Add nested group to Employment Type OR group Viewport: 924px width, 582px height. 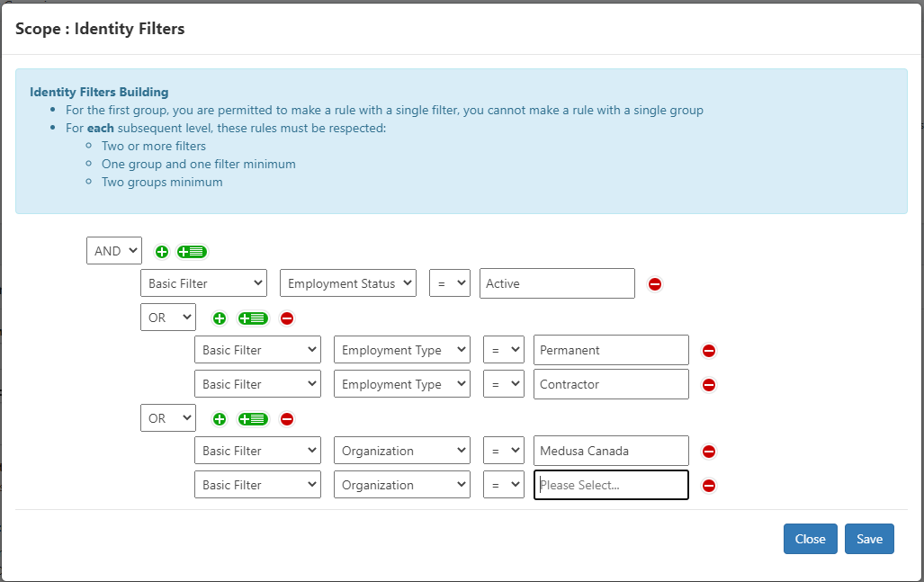click(x=253, y=318)
